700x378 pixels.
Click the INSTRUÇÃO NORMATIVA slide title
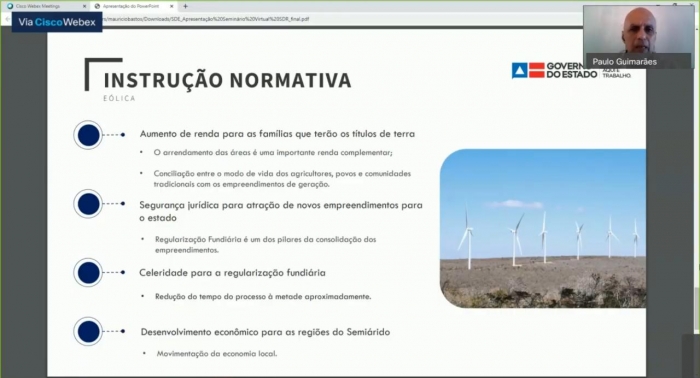tap(228, 80)
